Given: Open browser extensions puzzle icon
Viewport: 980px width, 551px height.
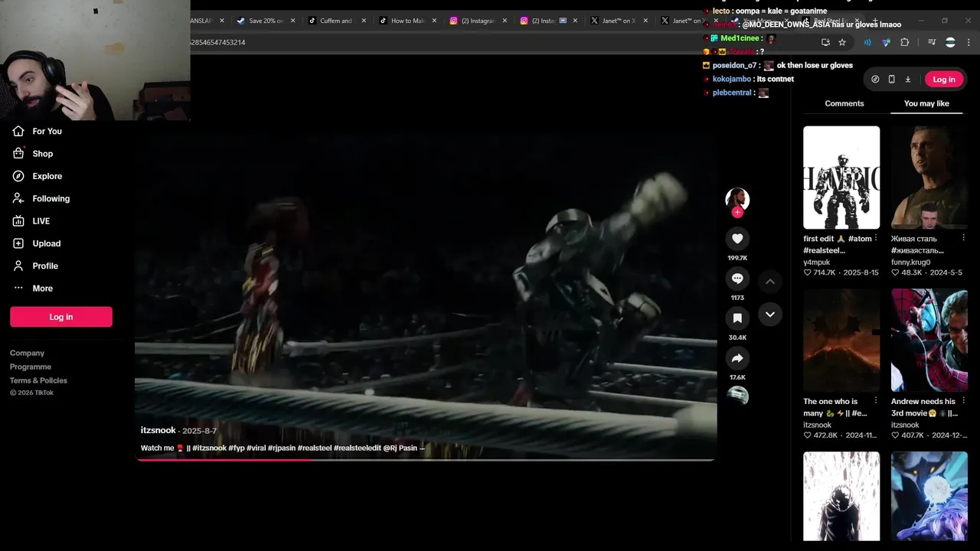Looking at the screenshot, I should (x=904, y=42).
